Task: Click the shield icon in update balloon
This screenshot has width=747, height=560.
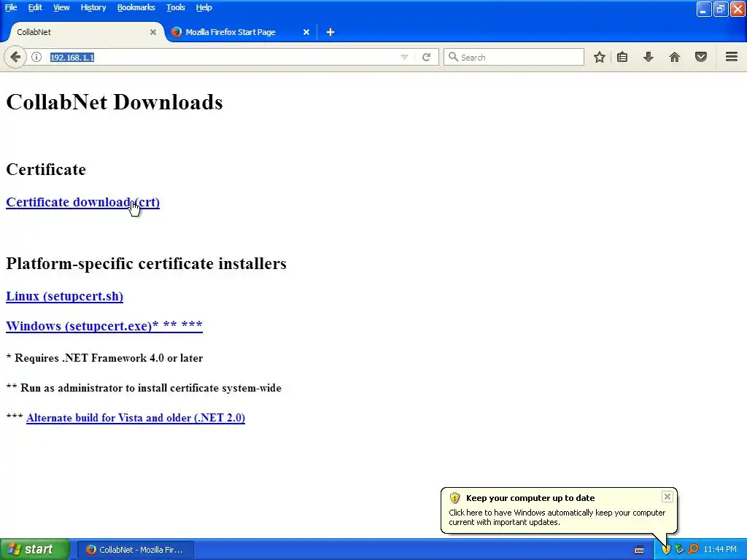Action: point(454,498)
